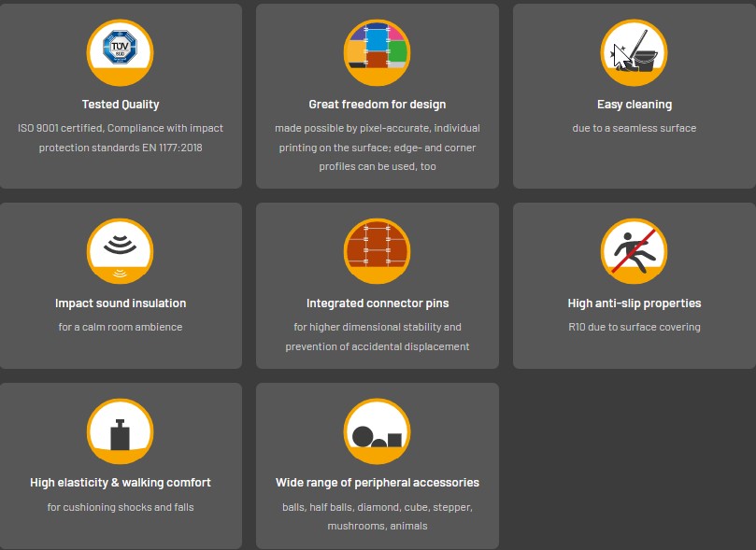The height and width of the screenshot is (550, 756).
Task: Select High elasticity & walking comfort title
Action: point(121,483)
